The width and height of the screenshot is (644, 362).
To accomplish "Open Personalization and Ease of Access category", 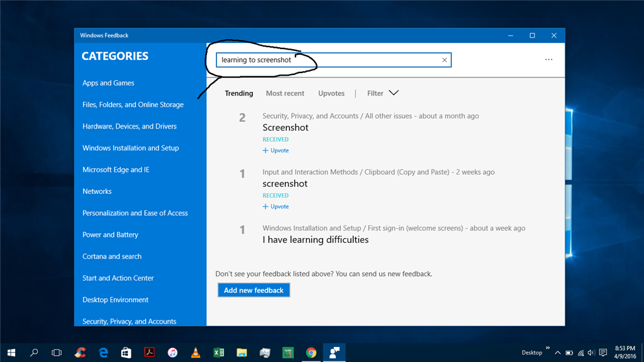I will (135, 213).
